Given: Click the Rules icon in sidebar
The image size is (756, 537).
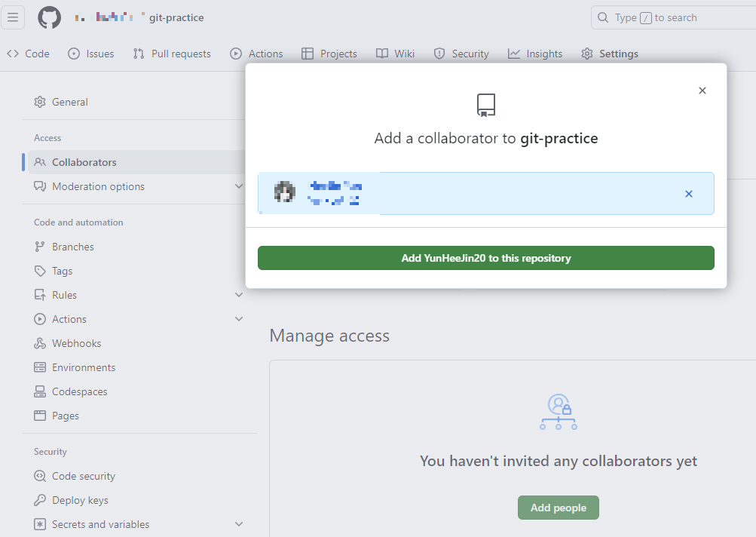Looking at the screenshot, I should [40, 295].
